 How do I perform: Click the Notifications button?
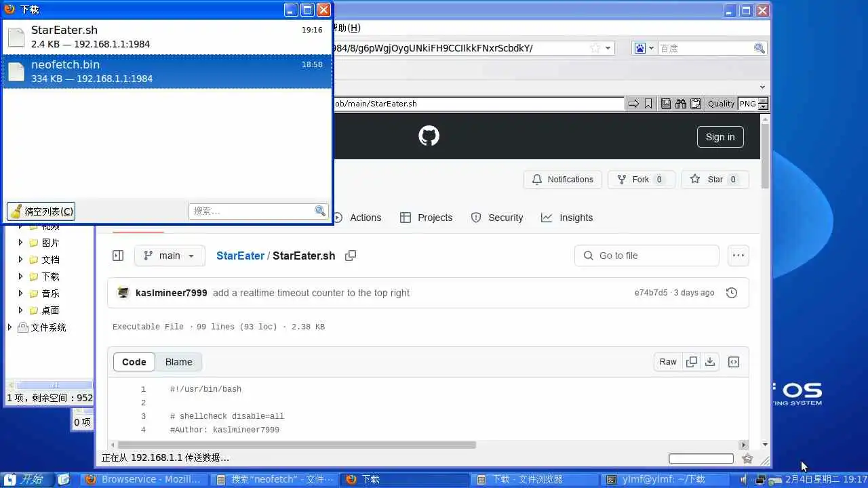562,180
